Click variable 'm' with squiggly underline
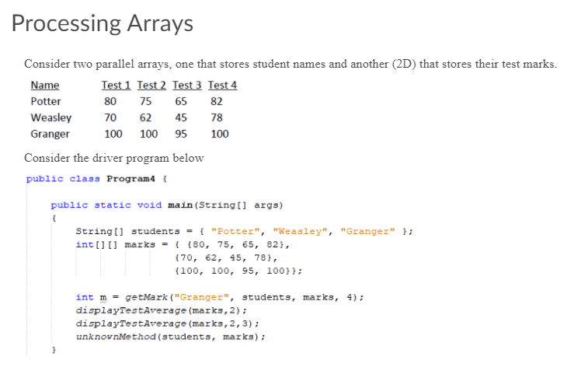 click(x=103, y=298)
